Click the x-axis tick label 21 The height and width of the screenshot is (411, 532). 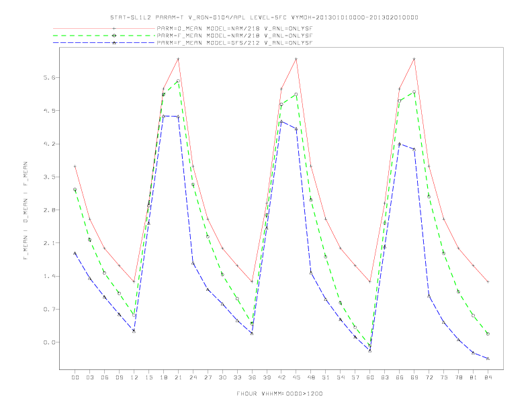[x=178, y=377]
